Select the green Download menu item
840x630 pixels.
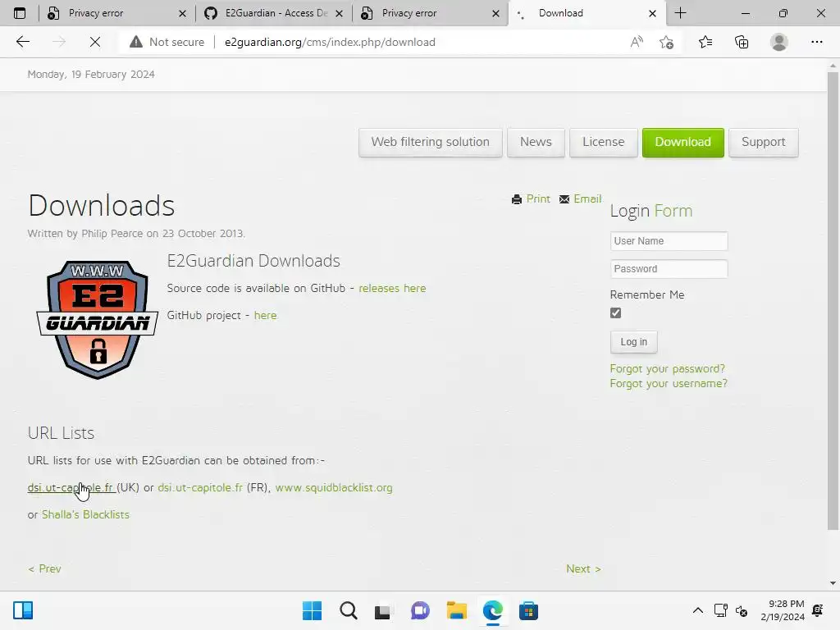coord(683,142)
